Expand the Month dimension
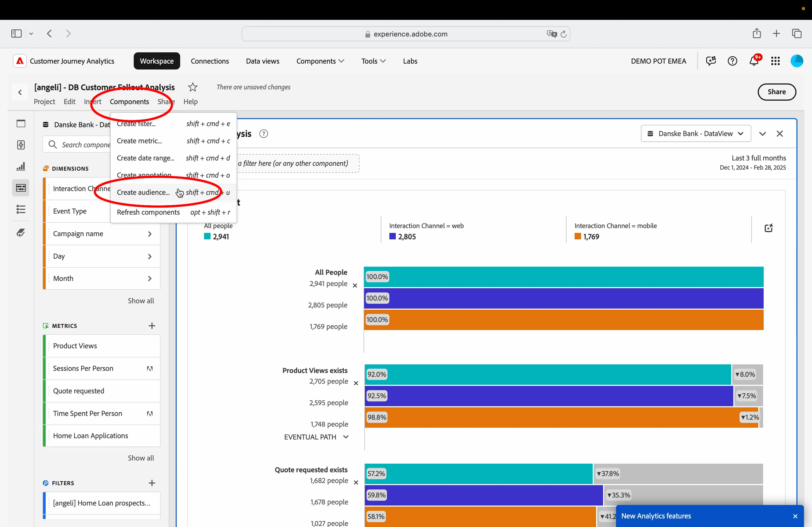This screenshot has height=527, width=812. [150, 279]
